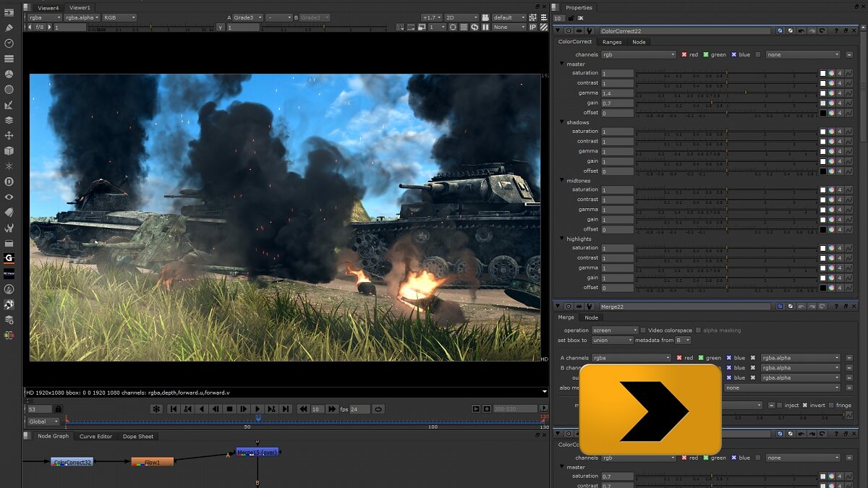
Task: Click the master offset black color swatch
Action: click(x=822, y=113)
